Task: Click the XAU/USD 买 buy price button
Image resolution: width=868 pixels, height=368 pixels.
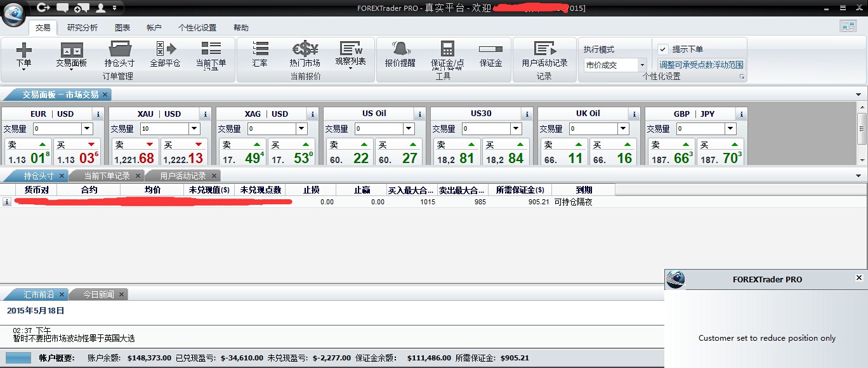Action: tap(185, 152)
